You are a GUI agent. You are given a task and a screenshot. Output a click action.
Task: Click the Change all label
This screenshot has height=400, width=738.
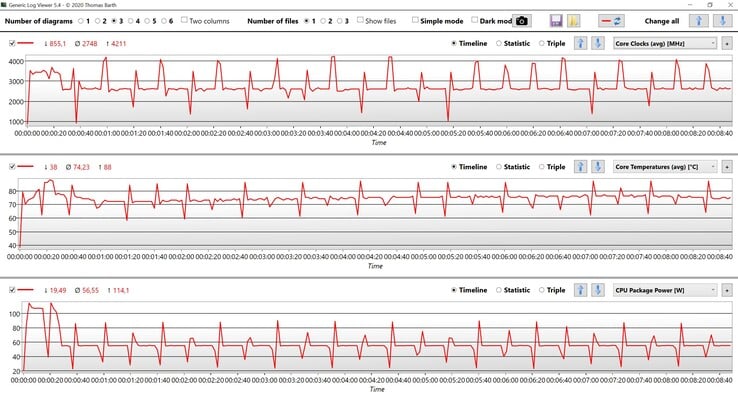[661, 21]
